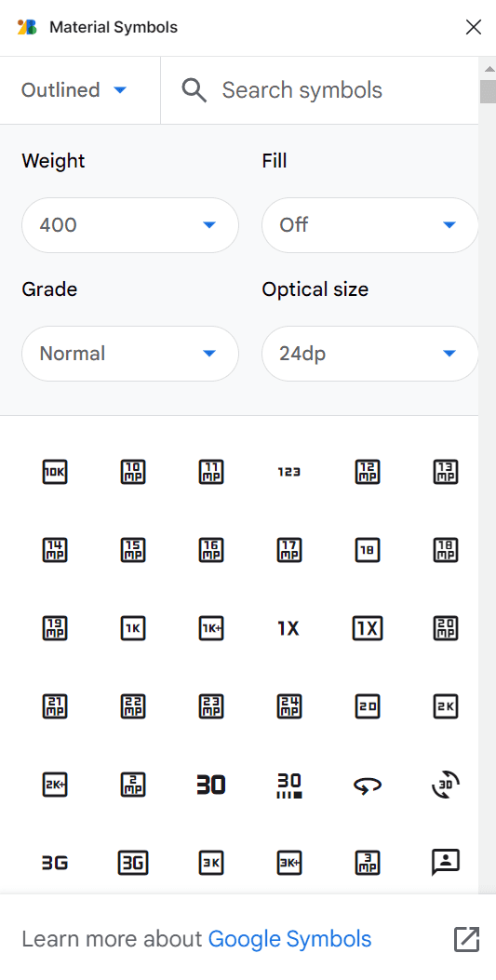Choose the 123 numbers symbol
This screenshot has height=980, width=496.
click(289, 473)
